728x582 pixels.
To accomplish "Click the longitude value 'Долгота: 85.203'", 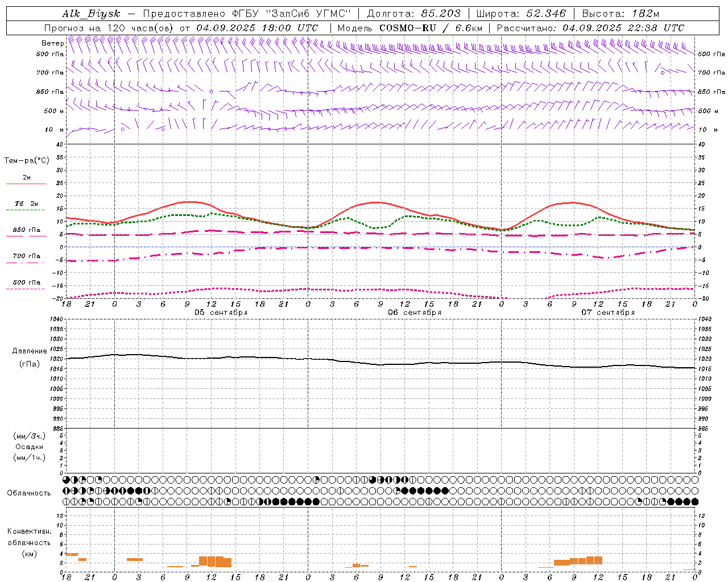I will coord(413,14).
